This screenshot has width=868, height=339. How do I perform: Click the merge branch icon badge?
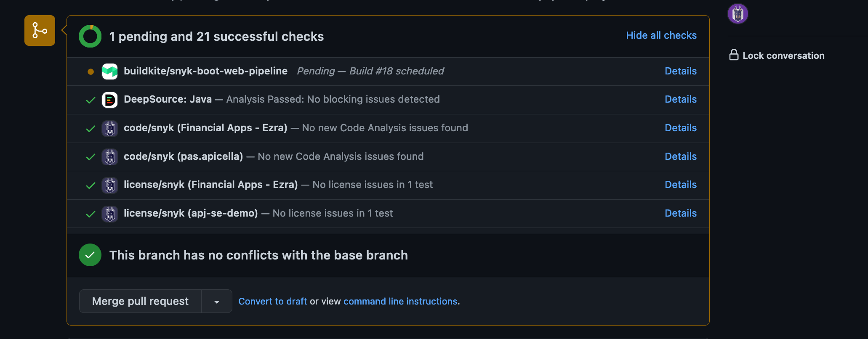pyautogui.click(x=40, y=31)
